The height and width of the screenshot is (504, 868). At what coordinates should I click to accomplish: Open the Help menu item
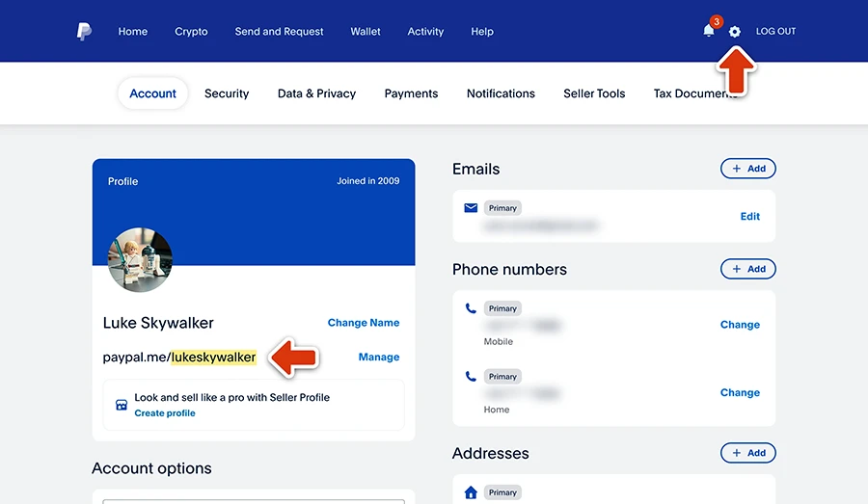coord(482,32)
